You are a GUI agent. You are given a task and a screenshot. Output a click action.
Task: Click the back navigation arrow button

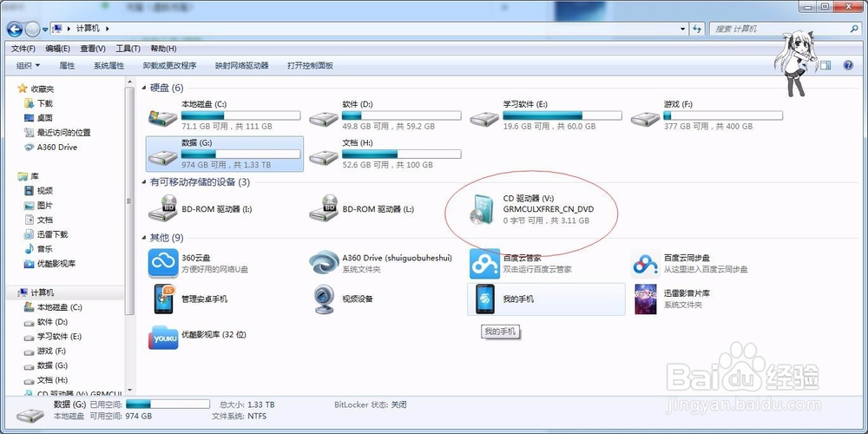click(x=15, y=29)
